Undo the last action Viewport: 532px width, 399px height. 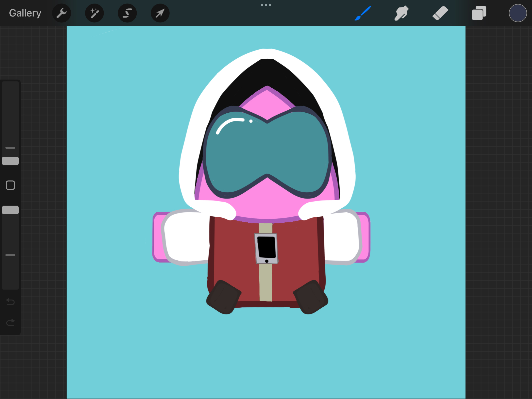coord(10,301)
